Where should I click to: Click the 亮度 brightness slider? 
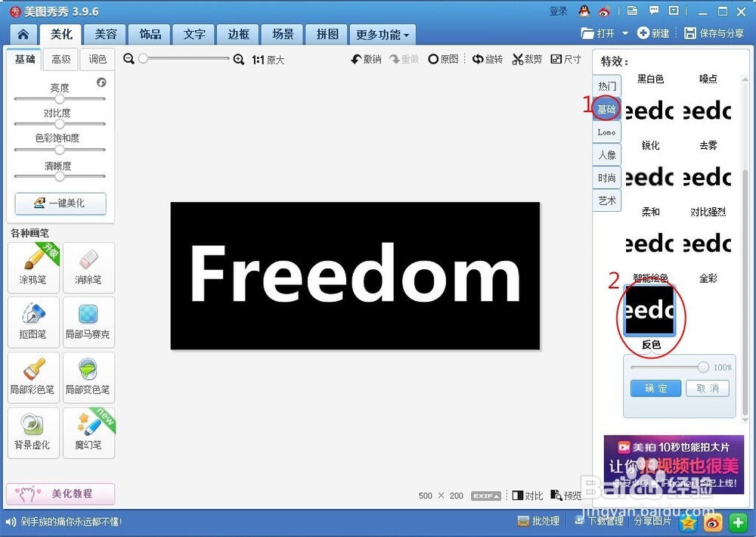point(60,99)
